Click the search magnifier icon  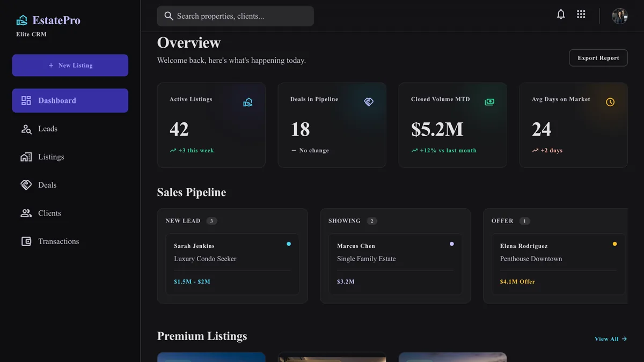(169, 16)
